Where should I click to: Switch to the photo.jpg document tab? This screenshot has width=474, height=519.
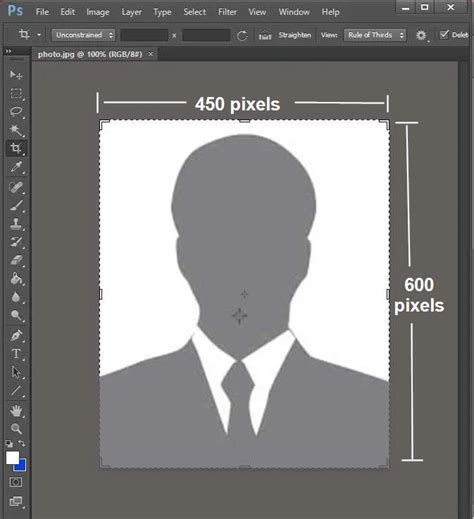click(90, 54)
